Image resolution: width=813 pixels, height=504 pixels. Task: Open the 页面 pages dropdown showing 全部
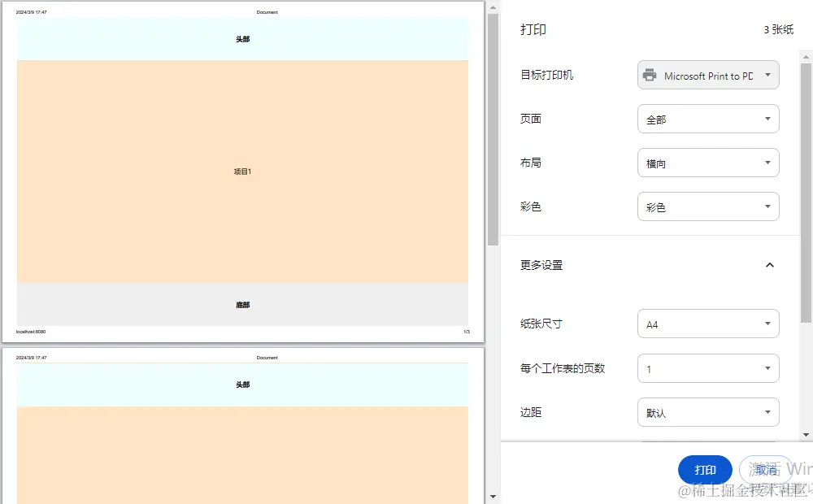(x=708, y=119)
